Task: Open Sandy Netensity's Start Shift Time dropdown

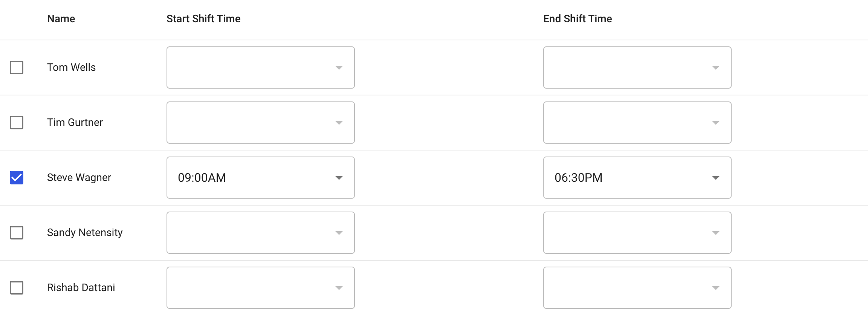Action: [x=260, y=233]
